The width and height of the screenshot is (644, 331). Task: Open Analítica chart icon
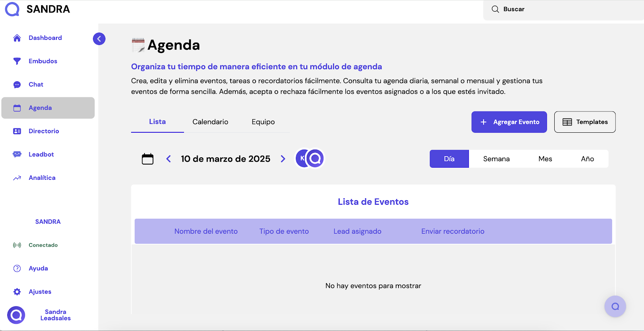17,178
